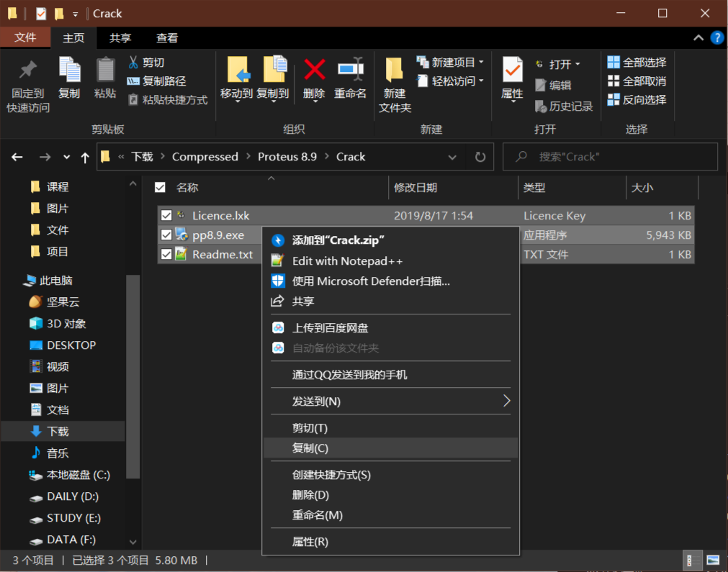Select 添加到"Crack.zip" menu entry
The image size is (728, 572).
tap(391, 240)
